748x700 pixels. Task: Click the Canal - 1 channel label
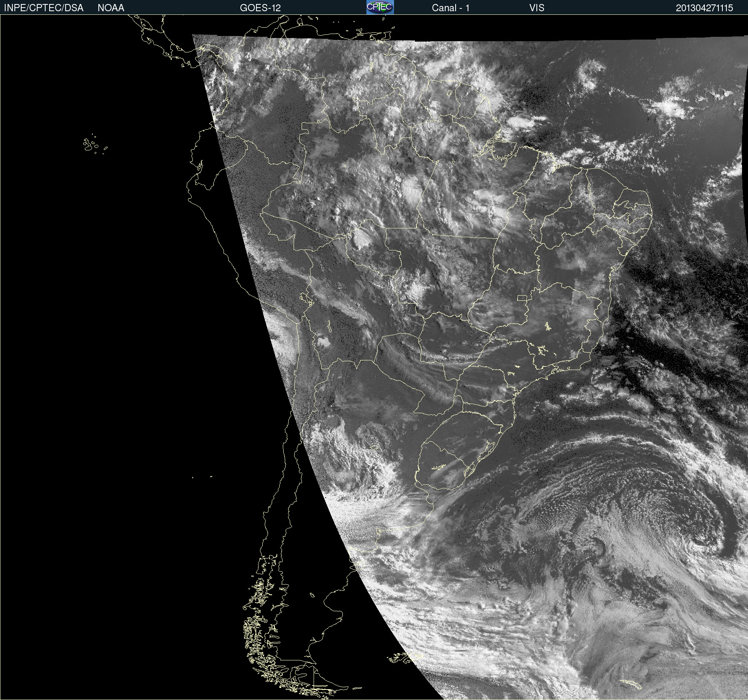click(x=450, y=8)
